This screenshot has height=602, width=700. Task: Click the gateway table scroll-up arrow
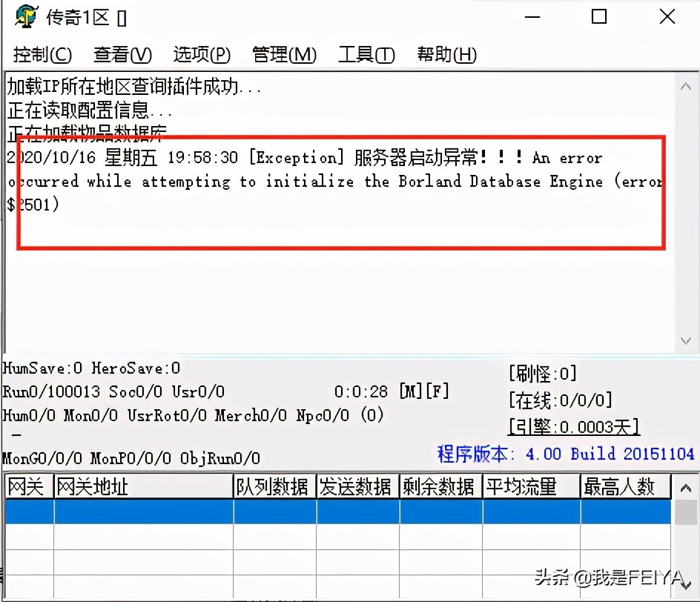687,487
